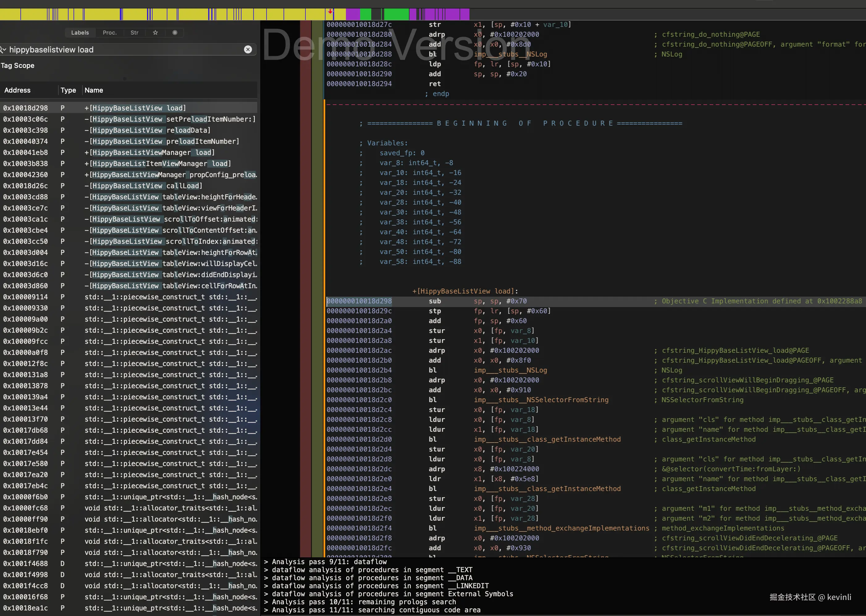Open the starred bookmarks tab
The image size is (866, 616).
tap(155, 33)
